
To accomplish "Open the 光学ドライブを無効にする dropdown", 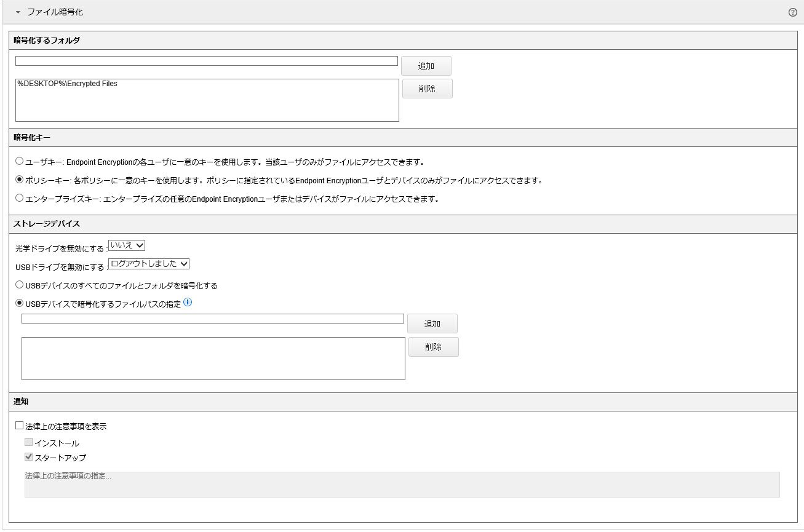I will (x=127, y=245).
